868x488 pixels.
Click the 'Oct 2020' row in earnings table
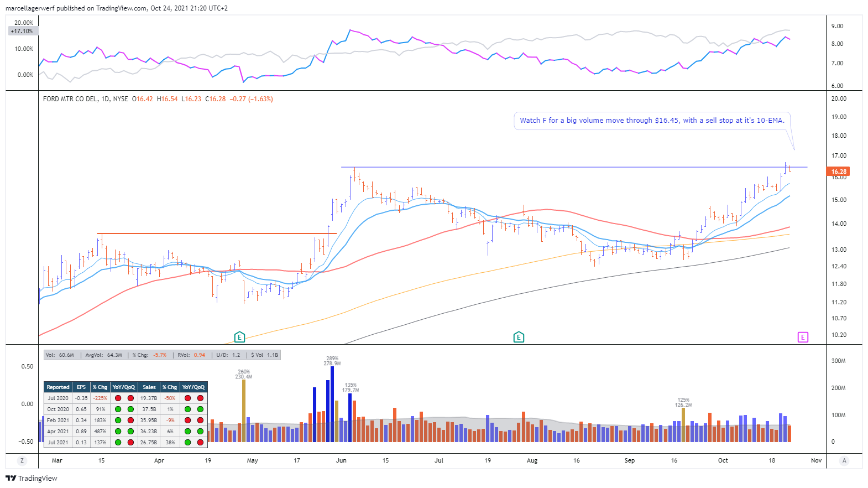click(126, 409)
